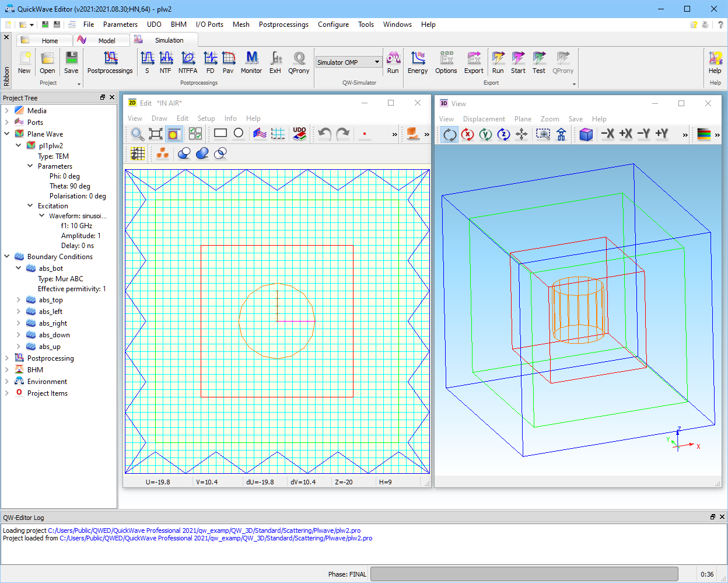Open the Monitor tool in ribbon
The image size is (728, 583).
(251, 62)
